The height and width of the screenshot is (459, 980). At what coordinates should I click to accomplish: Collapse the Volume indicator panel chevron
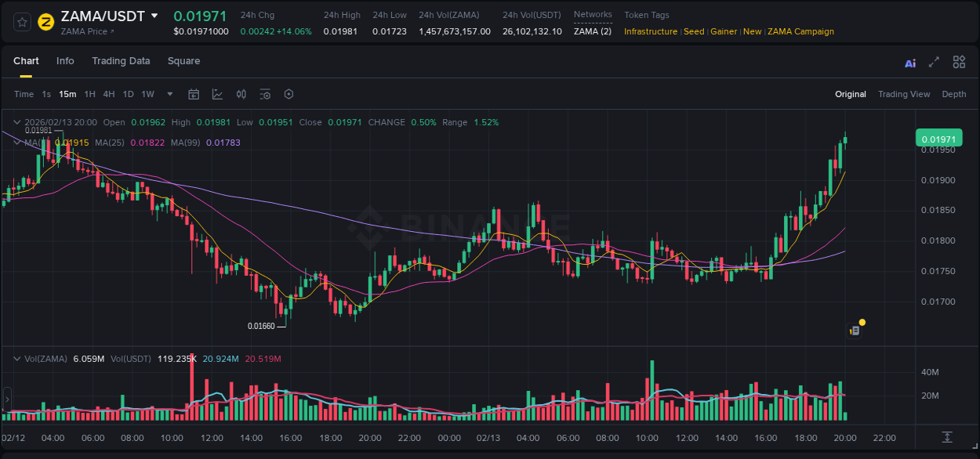16,358
